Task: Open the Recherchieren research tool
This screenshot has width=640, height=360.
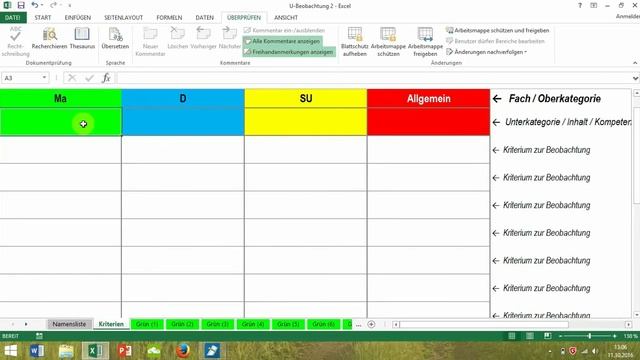Action: point(49,39)
